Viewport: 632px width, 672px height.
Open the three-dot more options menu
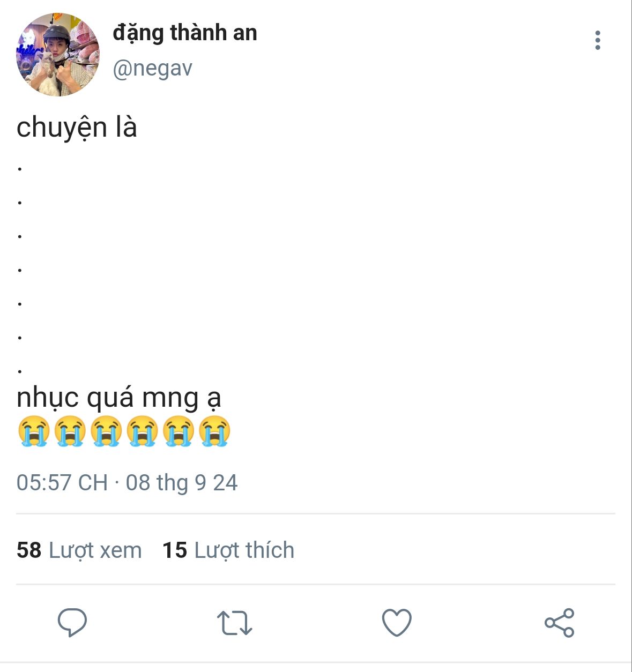tap(598, 40)
